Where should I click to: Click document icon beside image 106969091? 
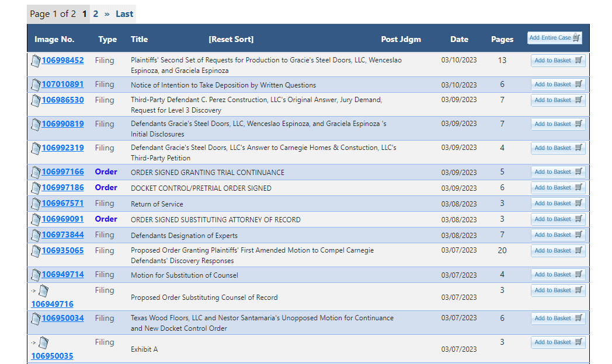click(36, 219)
